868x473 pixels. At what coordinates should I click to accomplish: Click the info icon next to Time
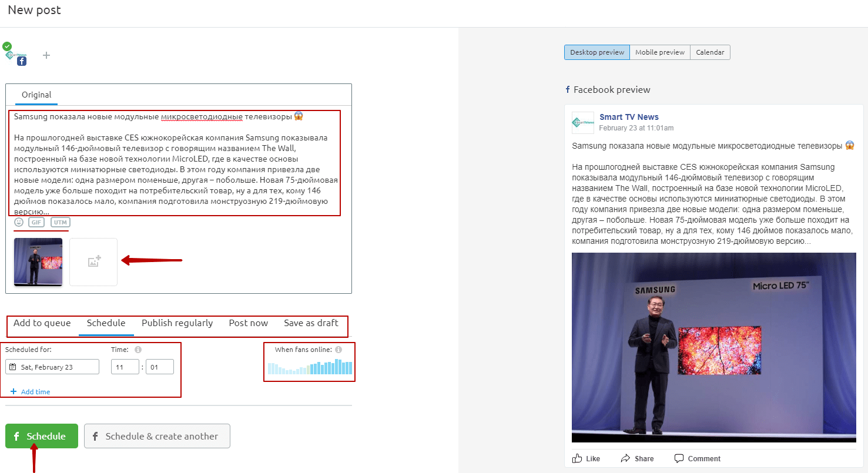pos(138,350)
